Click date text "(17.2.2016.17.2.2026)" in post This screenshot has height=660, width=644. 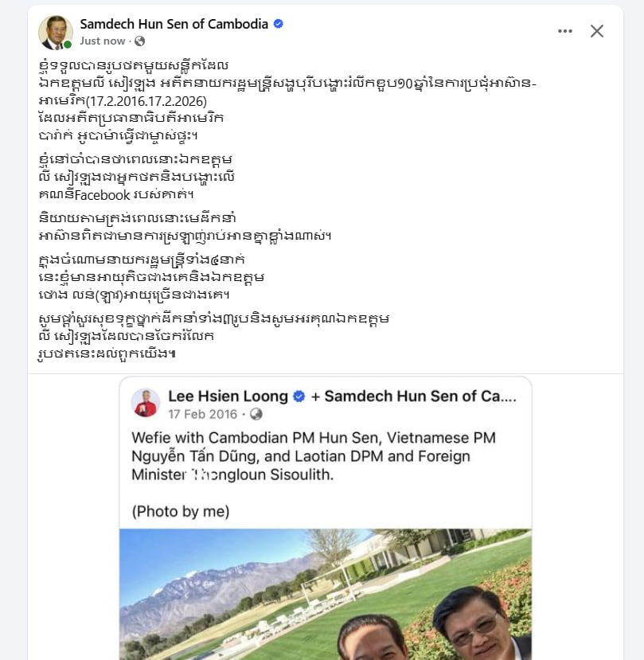tap(140, 102)
